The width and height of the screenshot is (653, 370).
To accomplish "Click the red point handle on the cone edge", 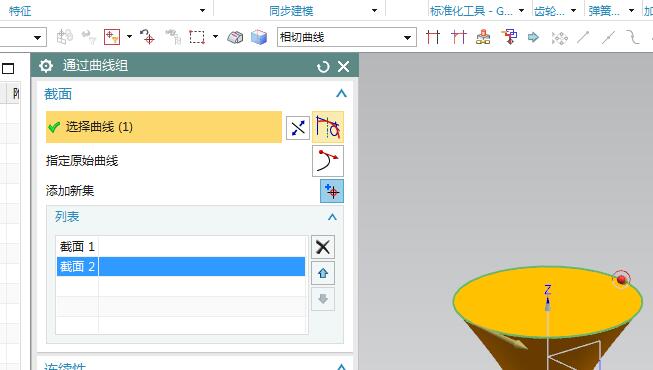I will click(x=622, y=280).
